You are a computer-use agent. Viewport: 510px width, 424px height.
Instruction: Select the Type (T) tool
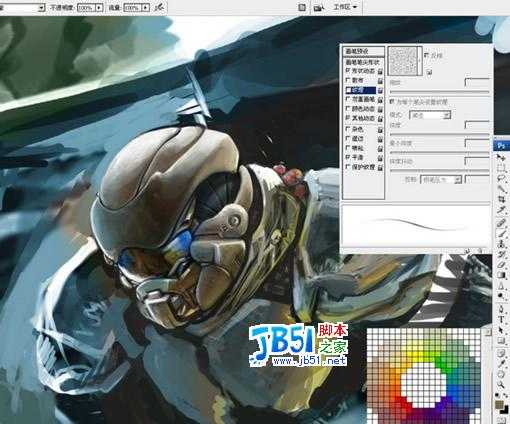(502, 319)
